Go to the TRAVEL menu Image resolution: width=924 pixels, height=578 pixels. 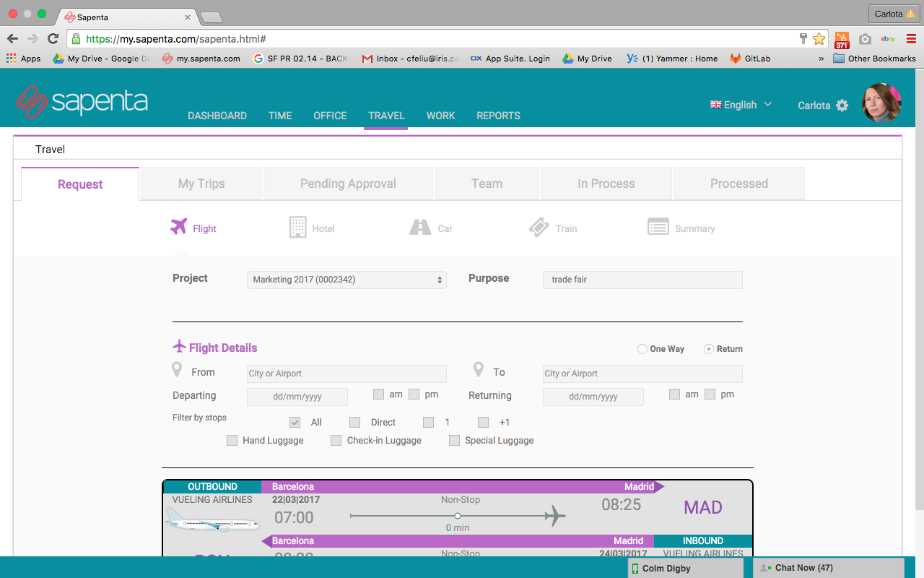coord(386,116)
